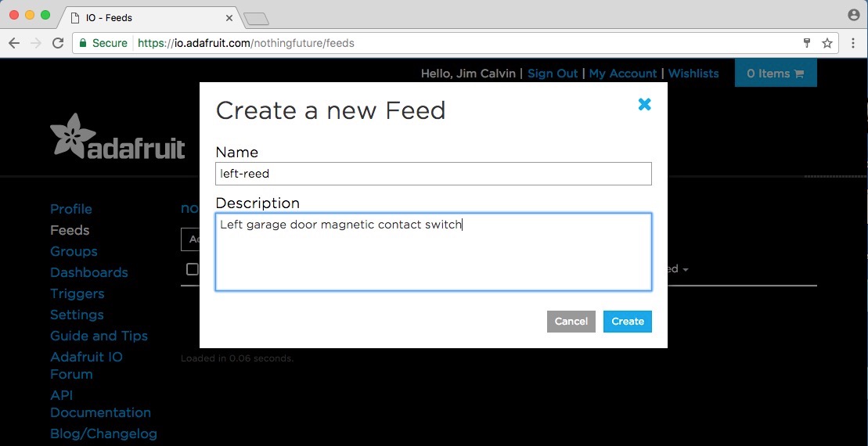Viewport: 868px width, 446px height.
Task: Bookmark page with the star icon
Action: (x=827, y=43)
